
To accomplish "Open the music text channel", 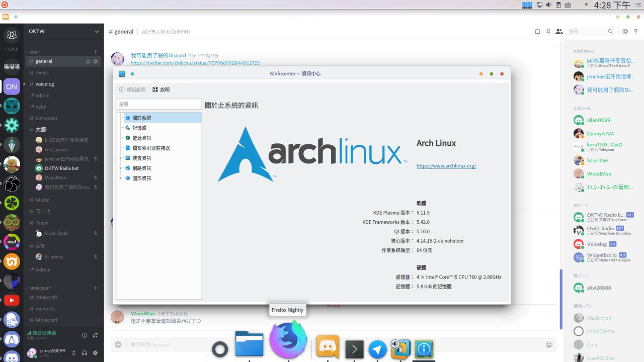I will (x=63, y=72).
